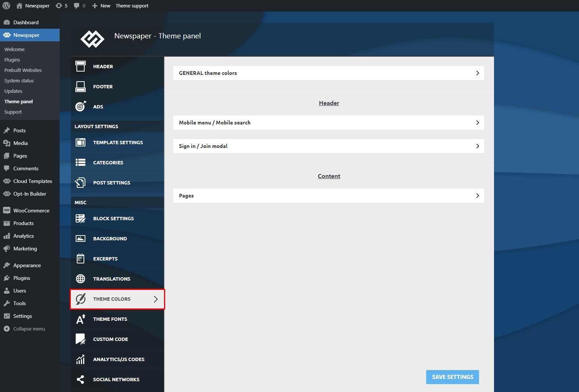Expand the Pages colors chevron
The image size is (579, 392).
478,196
